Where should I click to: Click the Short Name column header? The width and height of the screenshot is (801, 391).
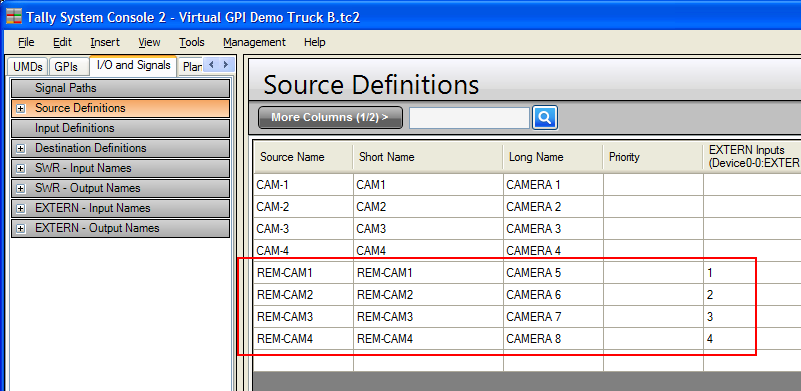pyautogui.click(x=428, y=157)
